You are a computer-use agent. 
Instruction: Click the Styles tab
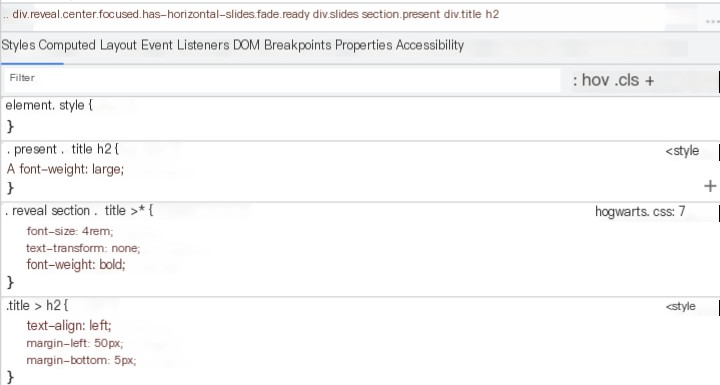click(x=18, y=45)
